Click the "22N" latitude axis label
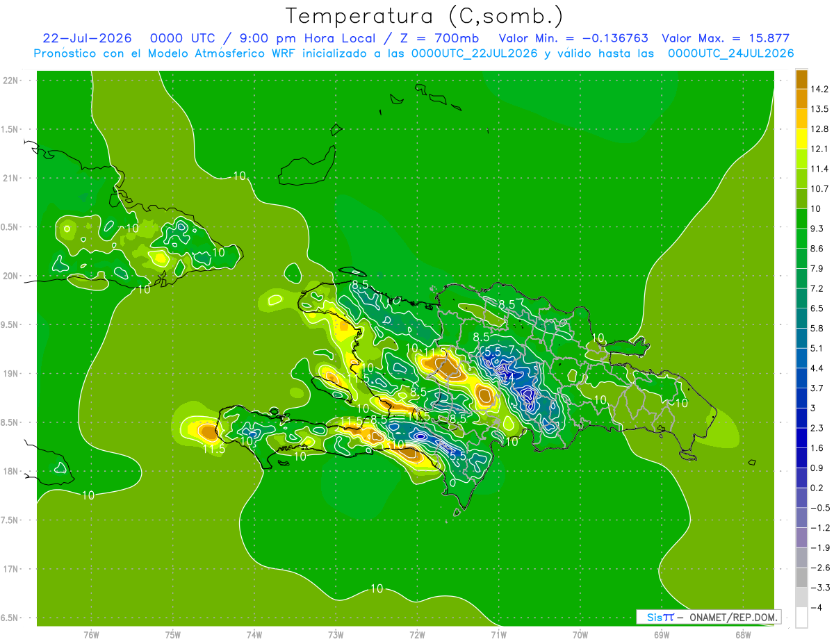Image resolution: width=834 pixels, height=644 pixels. pos(10,81)
